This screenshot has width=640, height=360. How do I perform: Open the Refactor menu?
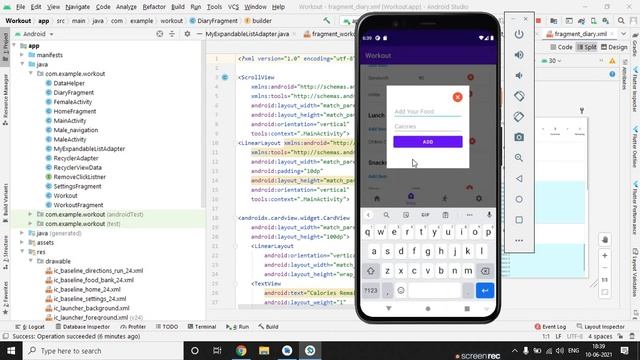tap(154, 7)
